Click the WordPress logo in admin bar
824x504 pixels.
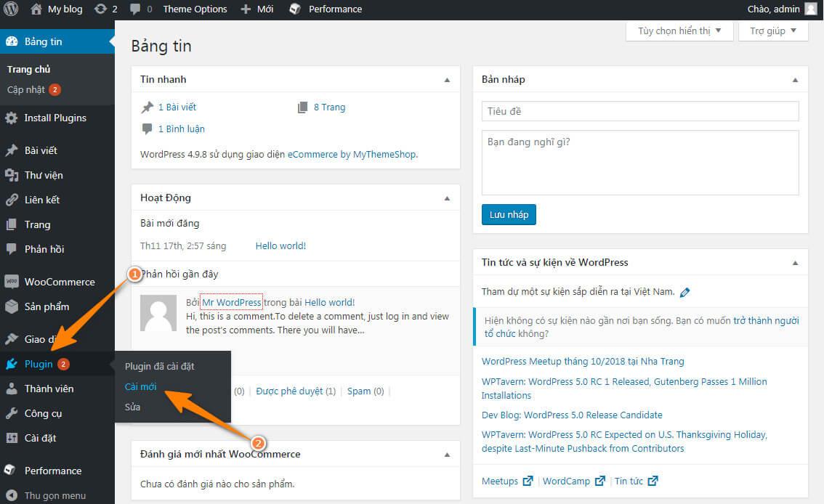[11, 9]
